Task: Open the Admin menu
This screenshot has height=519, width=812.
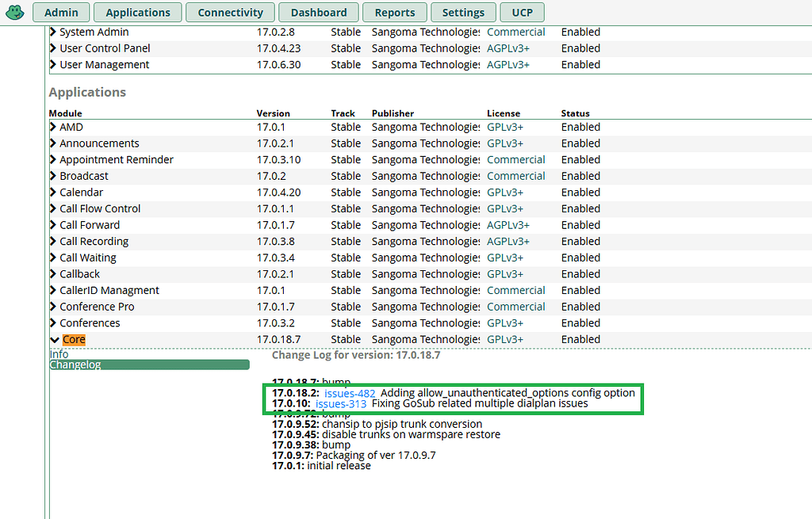Action: pos(61,12)
